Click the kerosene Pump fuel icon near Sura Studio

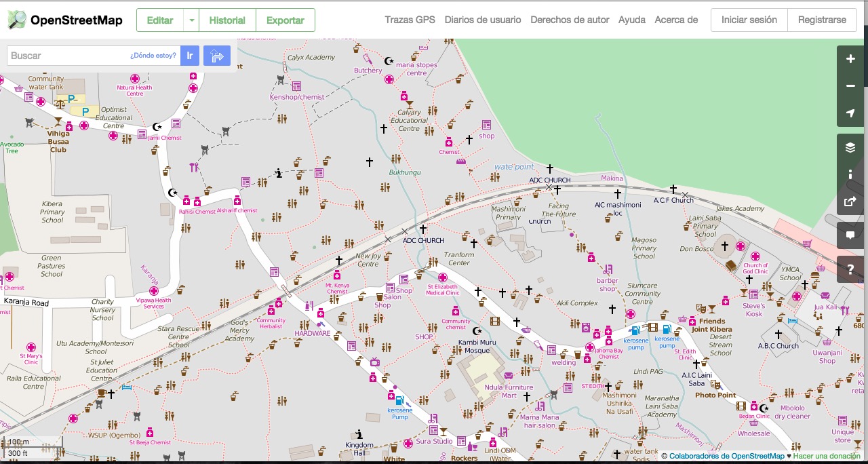click(399, 401)
